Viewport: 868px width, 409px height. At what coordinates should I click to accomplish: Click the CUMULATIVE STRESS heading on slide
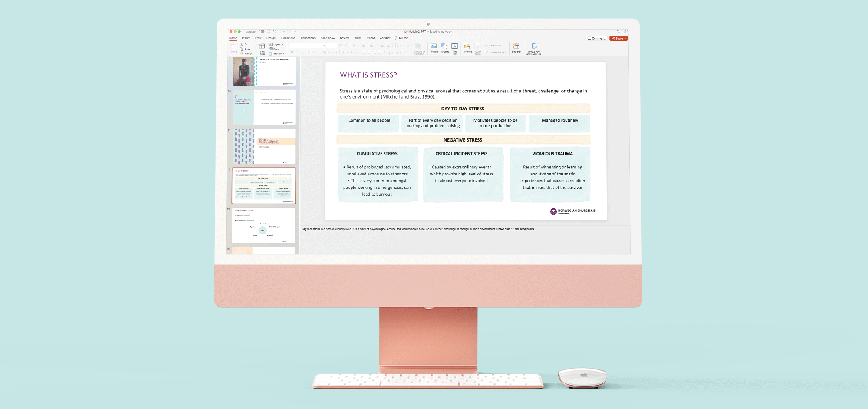pos(377,154)
